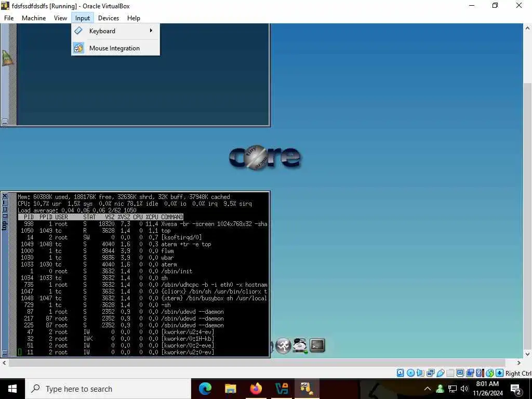Viewport: 532px width, 399px height.
Task: Open Microsoft Edge from the taskbar
Action: click(x=205, y=389)
